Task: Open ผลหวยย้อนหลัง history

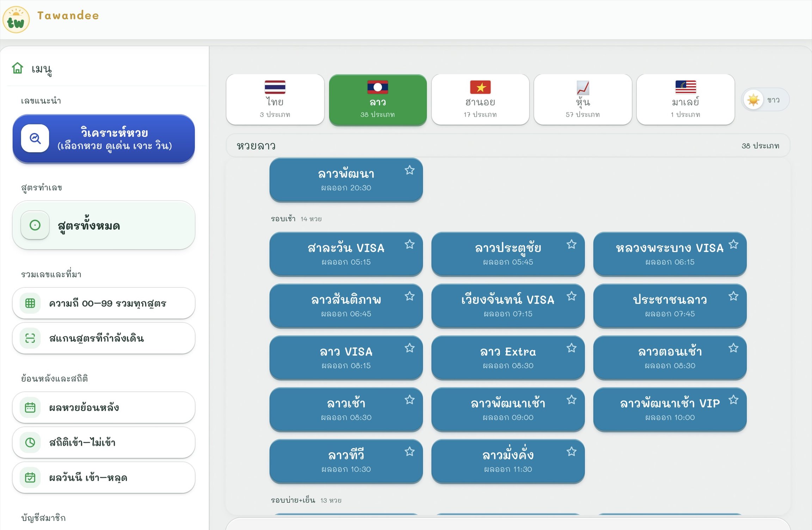Action: [x=104, y=407]
